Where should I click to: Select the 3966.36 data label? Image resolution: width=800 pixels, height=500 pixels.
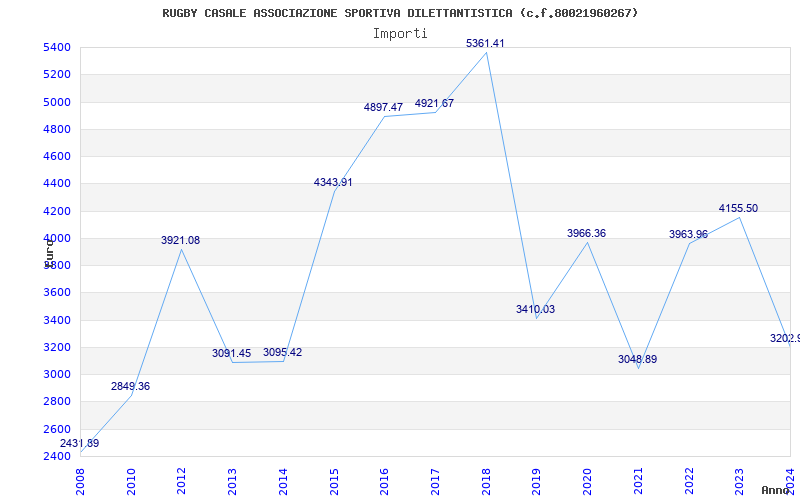click(x=587, y=233)
